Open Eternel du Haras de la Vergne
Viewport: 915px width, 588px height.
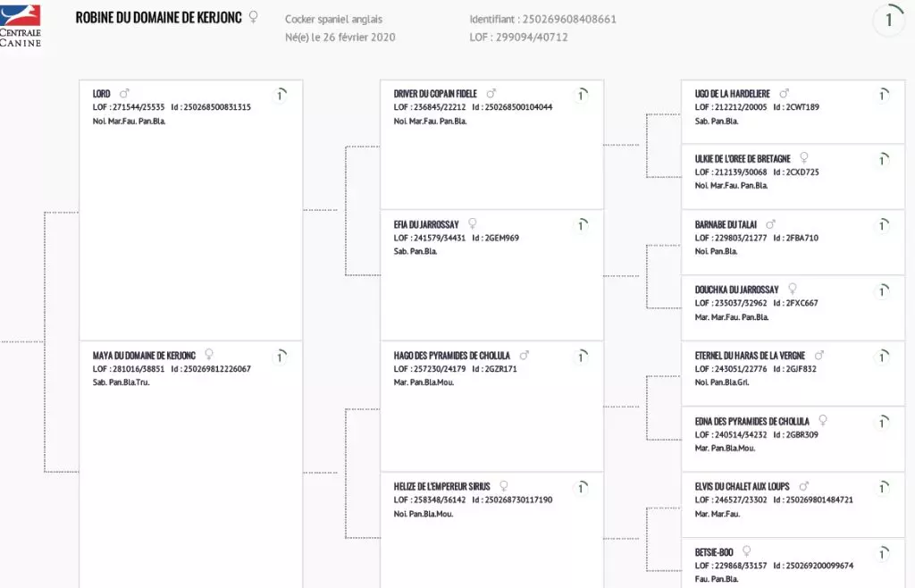tap(750, 356)
